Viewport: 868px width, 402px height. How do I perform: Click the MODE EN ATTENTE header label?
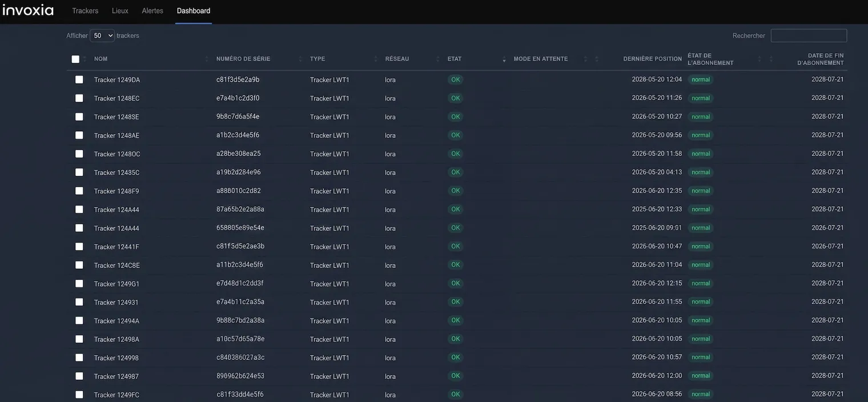tap(541, 59)
